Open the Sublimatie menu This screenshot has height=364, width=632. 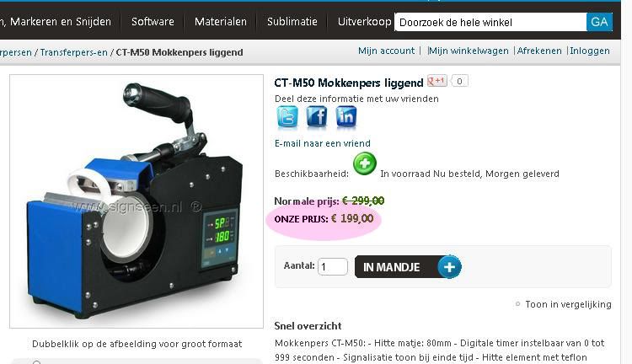coord(292,22)
